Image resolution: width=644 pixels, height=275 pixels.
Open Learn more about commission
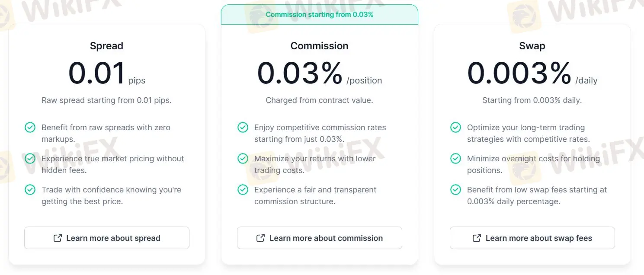click(x=320, y=238)
